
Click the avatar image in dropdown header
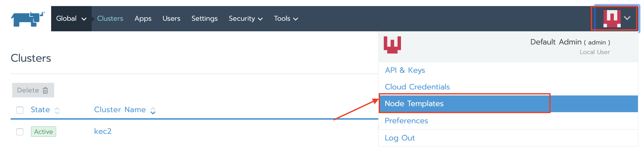(x=392, y=45)
